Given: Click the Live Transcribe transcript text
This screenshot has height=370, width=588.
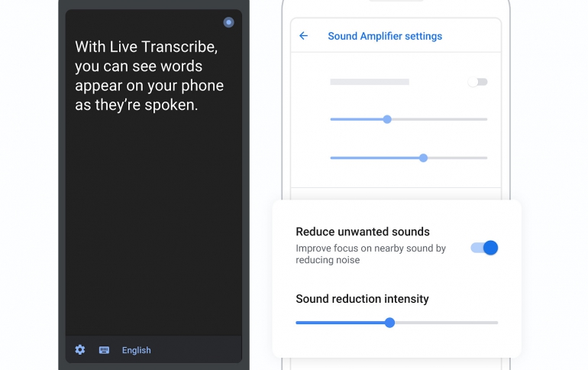Looking at the screenshot, I should pyautogui.click(x=149, y=76).
